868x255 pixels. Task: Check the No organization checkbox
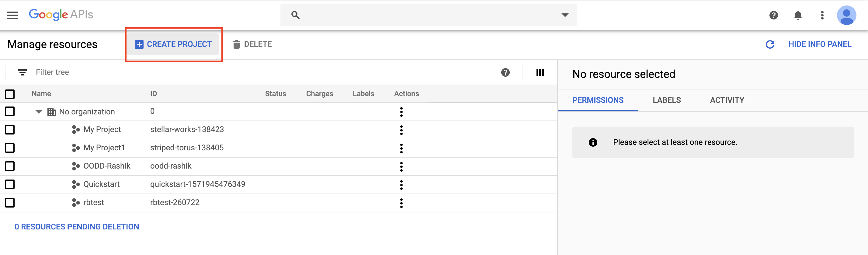point(10,111)
